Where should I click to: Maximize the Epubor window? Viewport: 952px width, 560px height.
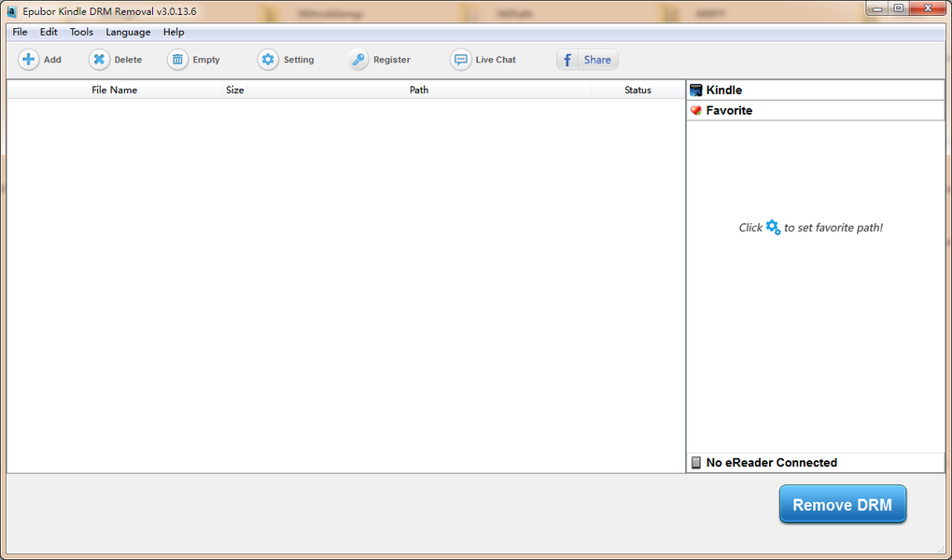(x=899, y=8)
